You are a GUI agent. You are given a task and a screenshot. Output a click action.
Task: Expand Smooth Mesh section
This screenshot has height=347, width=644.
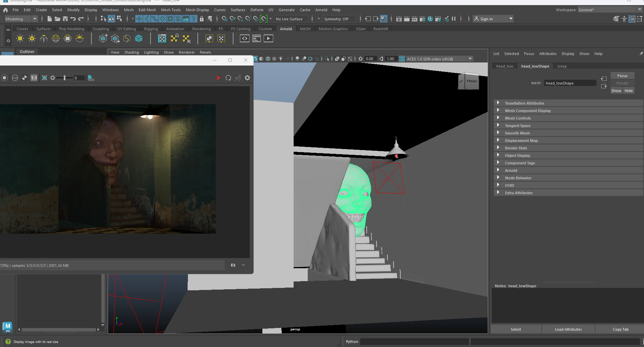point(568,133)
